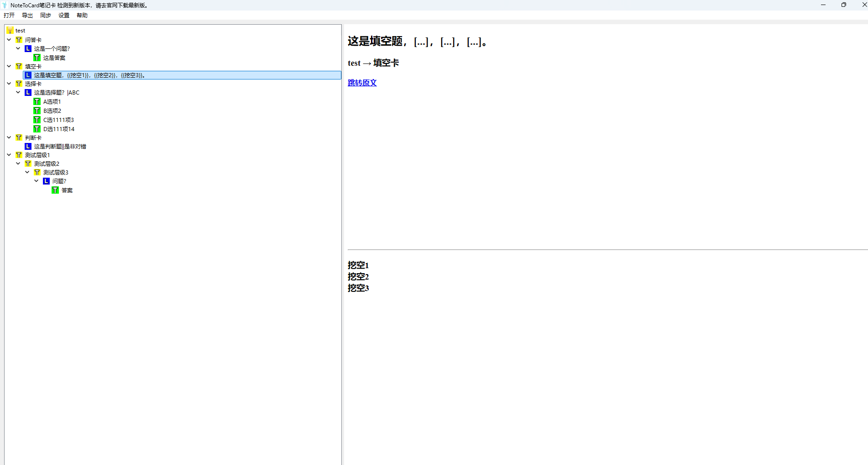Select the 这是答案 tree item

coord(54,58)
